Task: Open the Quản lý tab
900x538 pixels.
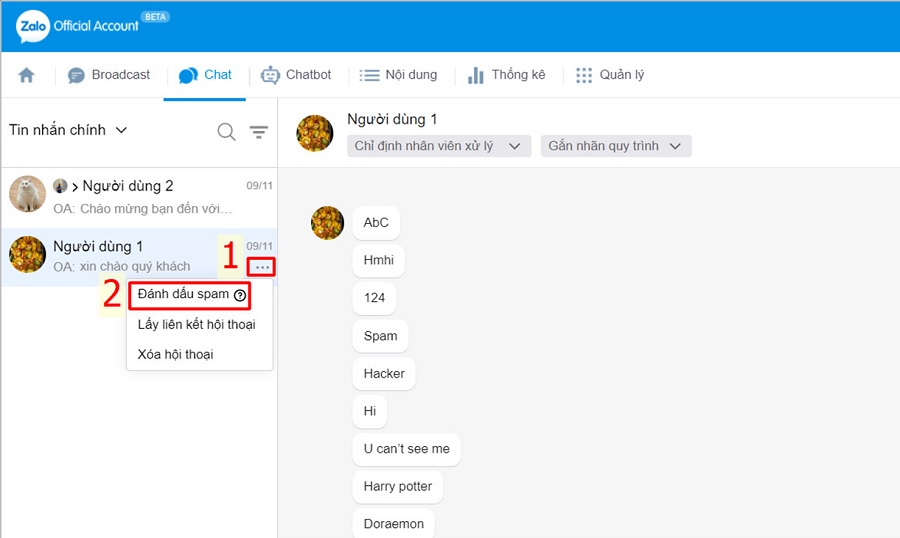Action: [x=610, y=75]
